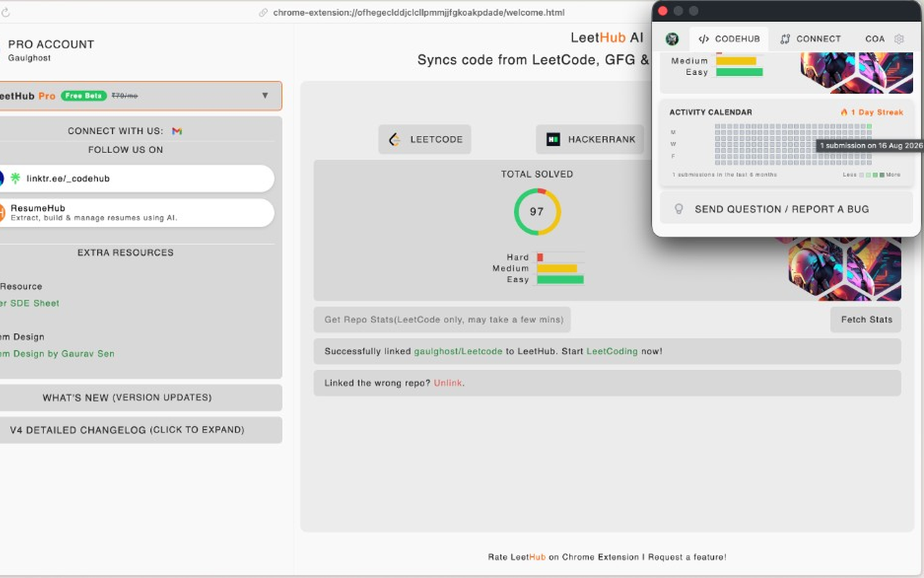Click the yellow Medium bar in main page
The image size is (924, 578).
point(557,268)
